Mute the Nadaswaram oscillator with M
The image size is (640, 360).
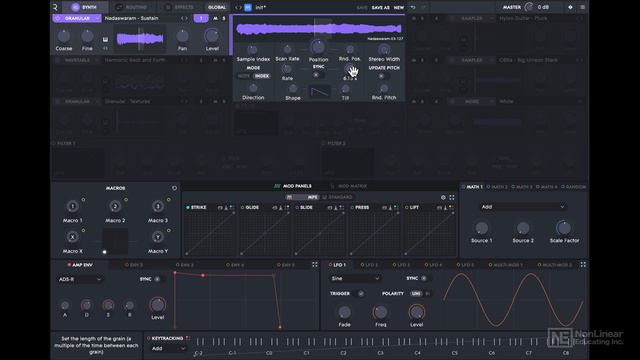point(216,18)
